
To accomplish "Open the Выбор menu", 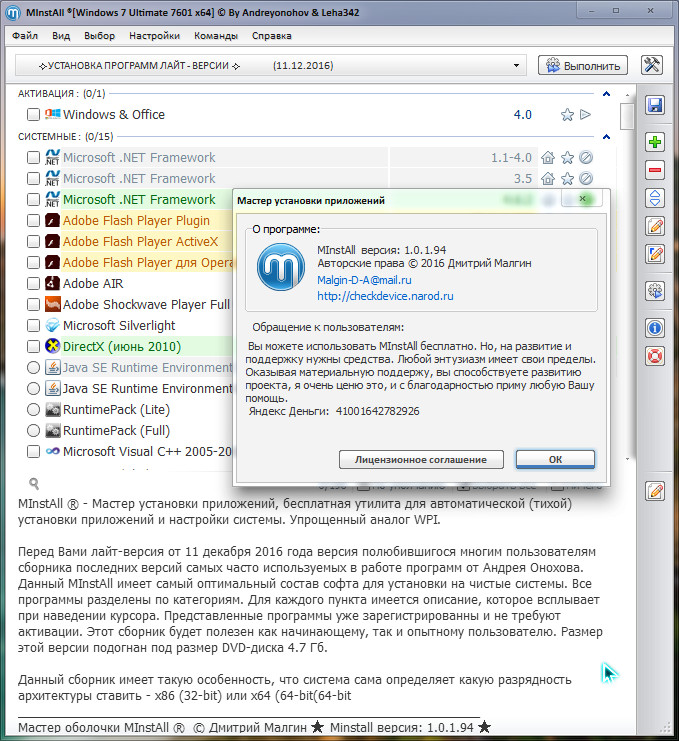I will 100,35.
